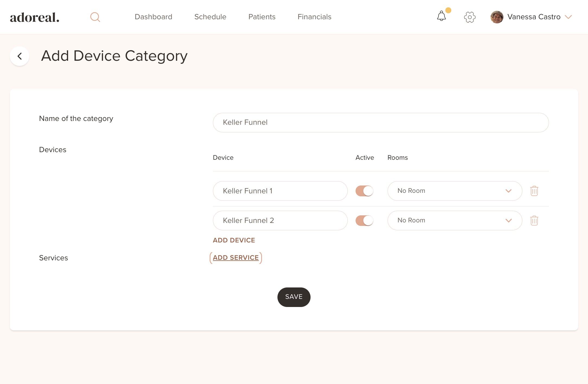Click Vanessa Castro's profile avatar
588x384 pixels.
(x=497, y=17)
